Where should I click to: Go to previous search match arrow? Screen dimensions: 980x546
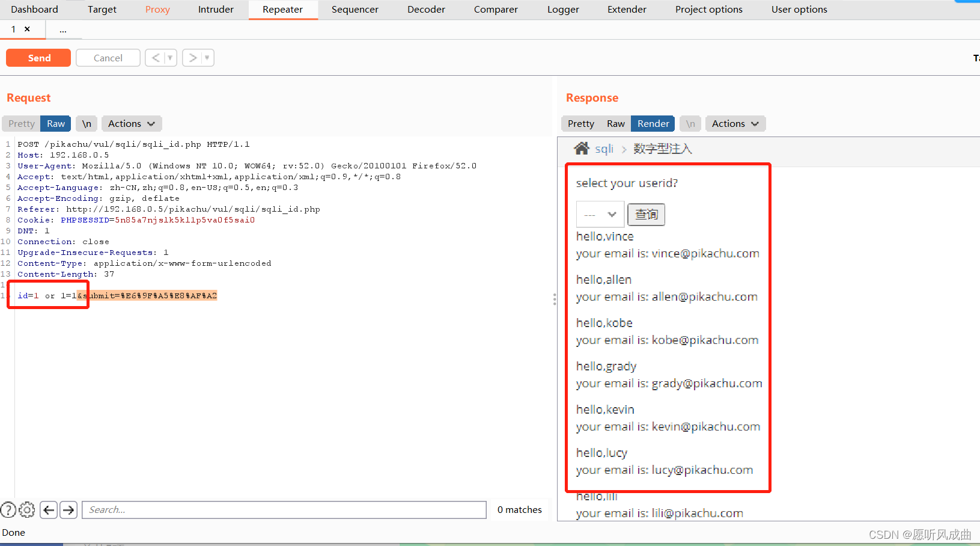[x=49, y=510]
